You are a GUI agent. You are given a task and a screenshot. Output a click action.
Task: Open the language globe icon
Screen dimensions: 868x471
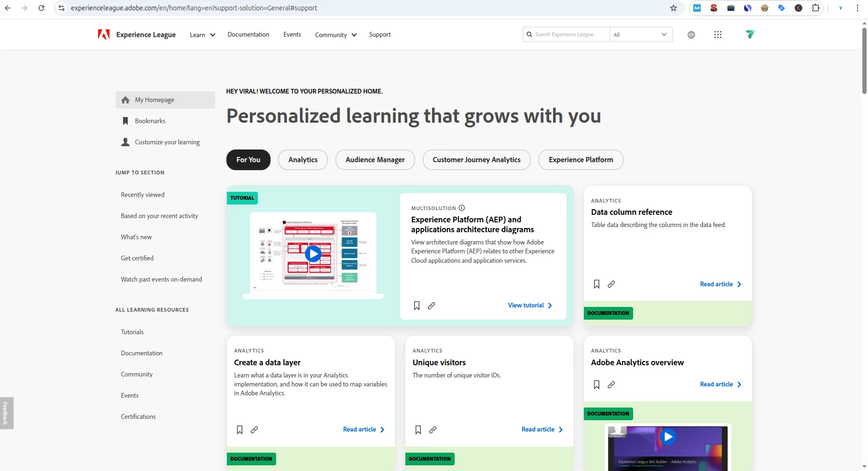click(x=691, y=35)
